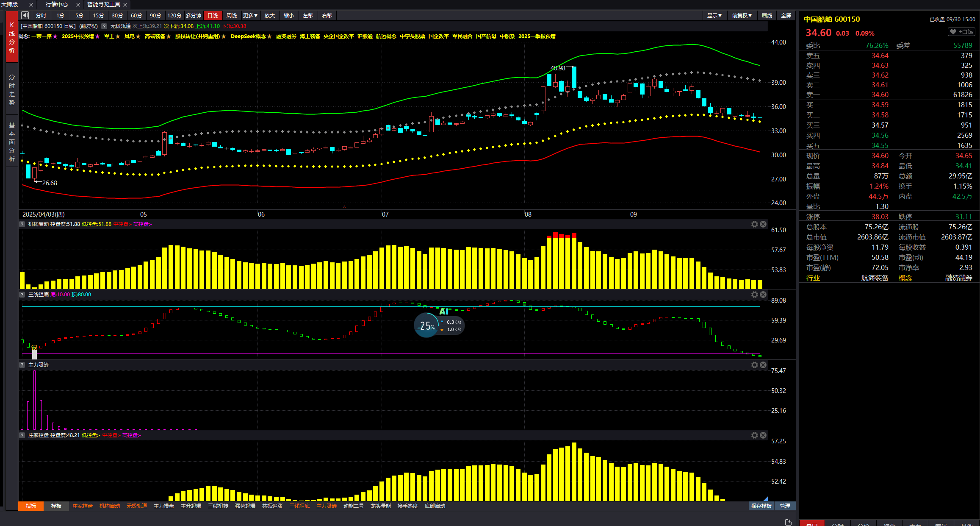Click the 保存模板 button
980x526 pixels.
761,506
